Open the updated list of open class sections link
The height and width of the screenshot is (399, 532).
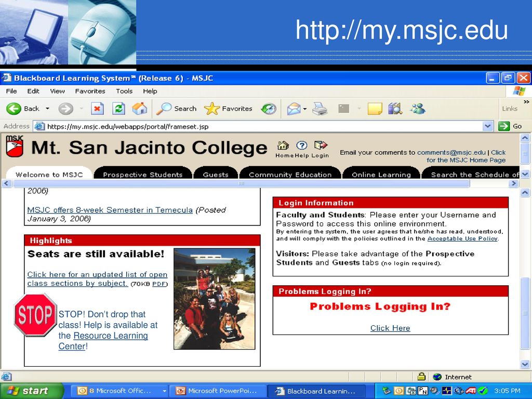(97, 279)
